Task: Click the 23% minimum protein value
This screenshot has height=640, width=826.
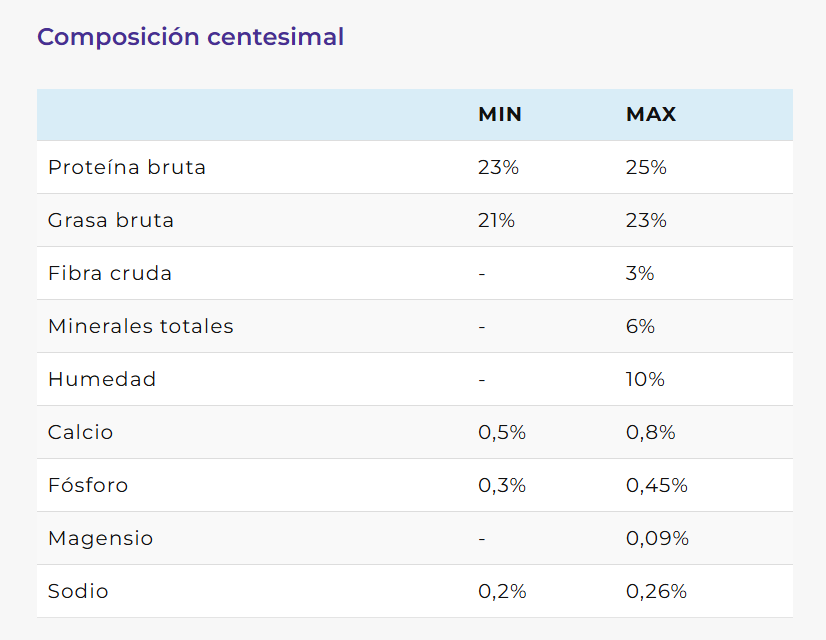Action: (x=498, y=167)
